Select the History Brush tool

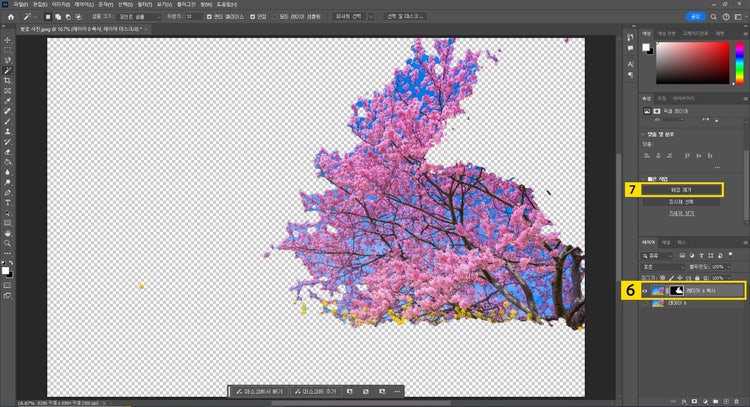coord(7,142)
